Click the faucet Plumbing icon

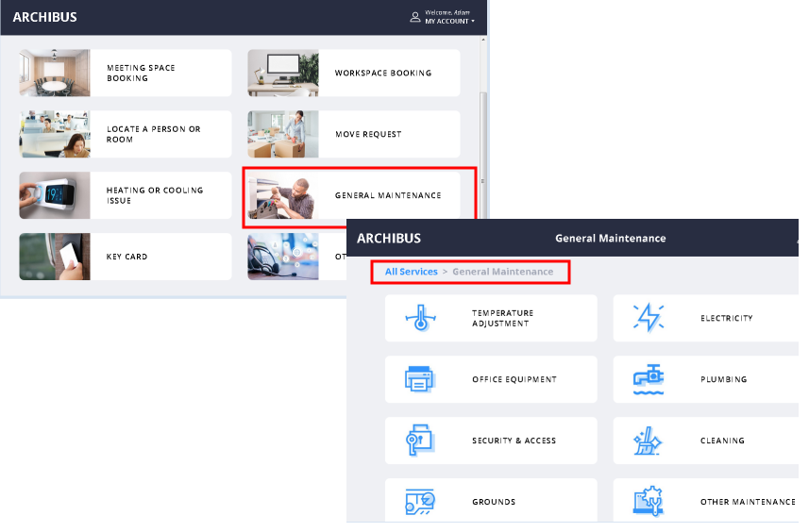coord(649,379)
